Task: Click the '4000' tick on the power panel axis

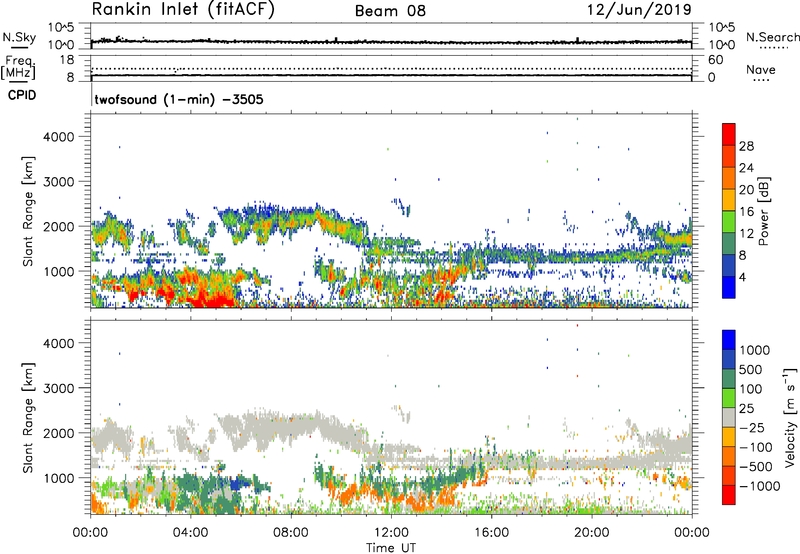Action: pyautogui.click(x=59, y=137)
